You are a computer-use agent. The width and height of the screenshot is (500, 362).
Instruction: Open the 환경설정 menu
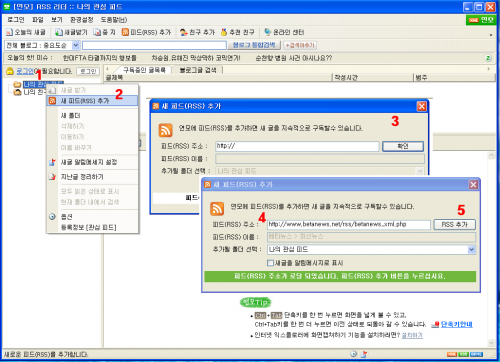(x=82, y=20)
